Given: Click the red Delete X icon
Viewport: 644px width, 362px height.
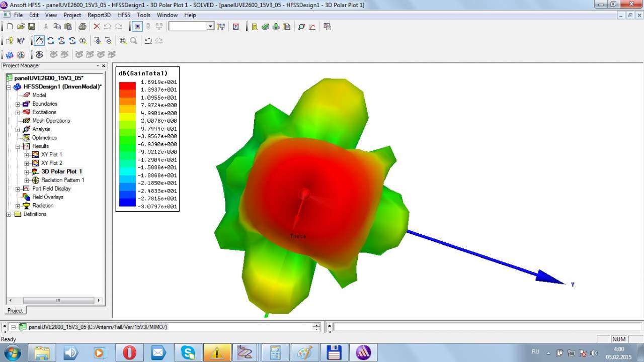Looking at the screenshot, I should (97, 27).
